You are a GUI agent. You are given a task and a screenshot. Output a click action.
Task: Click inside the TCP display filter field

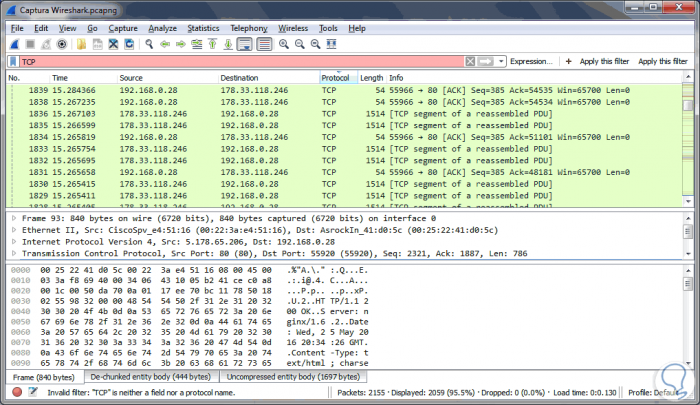pyautogui.click(x=241, y=62)
